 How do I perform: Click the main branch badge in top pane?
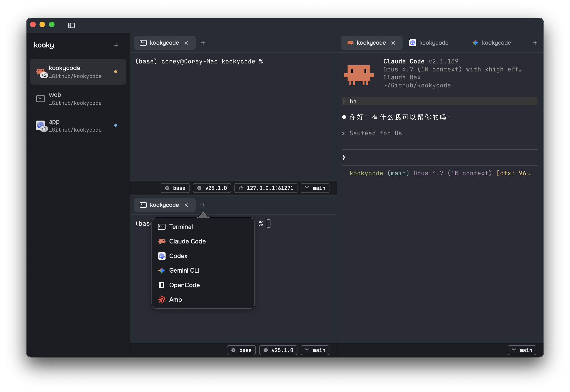coord(315,188)
